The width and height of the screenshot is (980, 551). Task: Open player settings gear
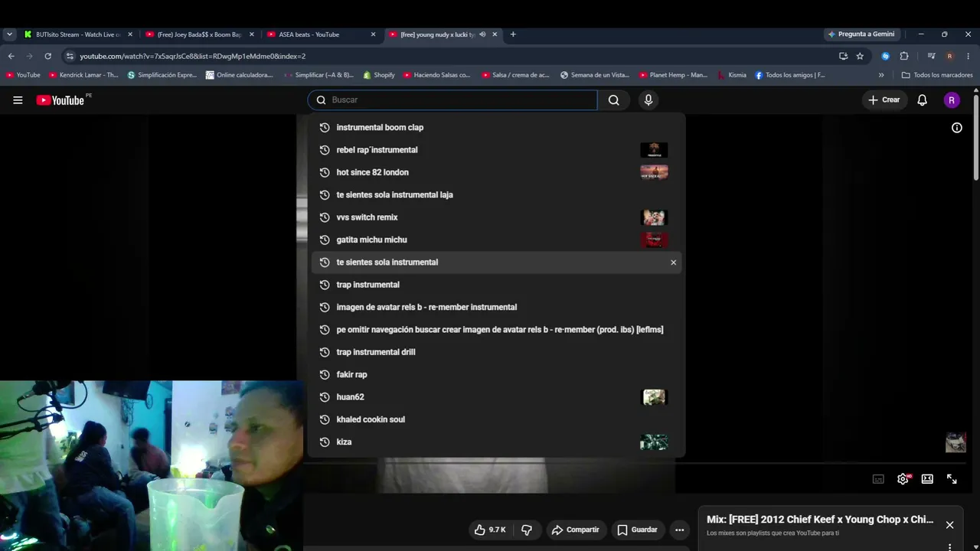(903, 479)
